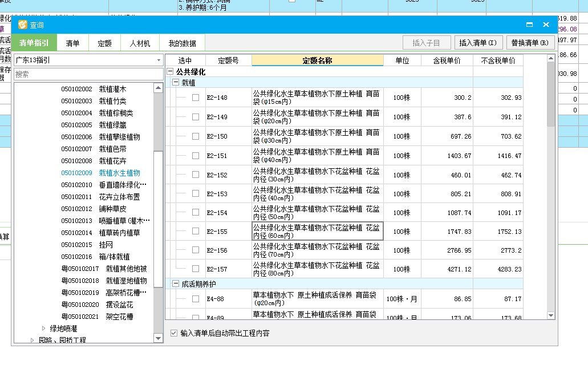Select the E2-155 quota name cell

pos(317,232)
